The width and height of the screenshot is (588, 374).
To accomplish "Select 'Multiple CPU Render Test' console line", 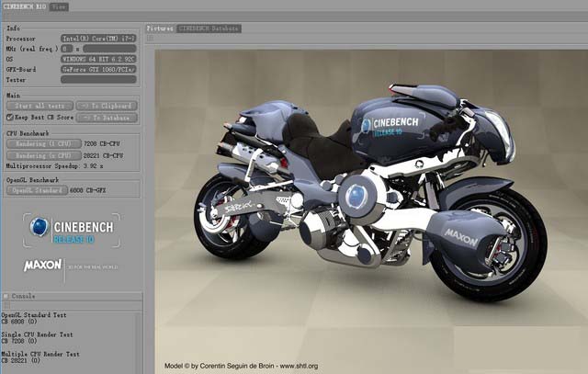I will click(40, 354).
